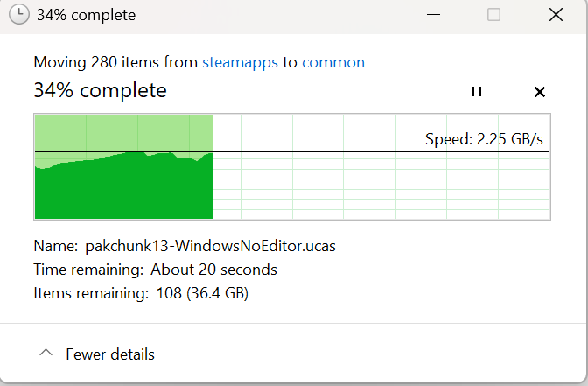
Task: Click the unfilled part of the transfer graph
Action: 381,184
